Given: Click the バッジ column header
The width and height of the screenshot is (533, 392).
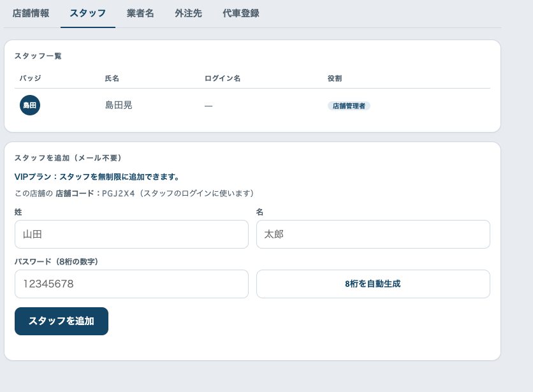Looking at the screenshot, I should click(30, 78).
